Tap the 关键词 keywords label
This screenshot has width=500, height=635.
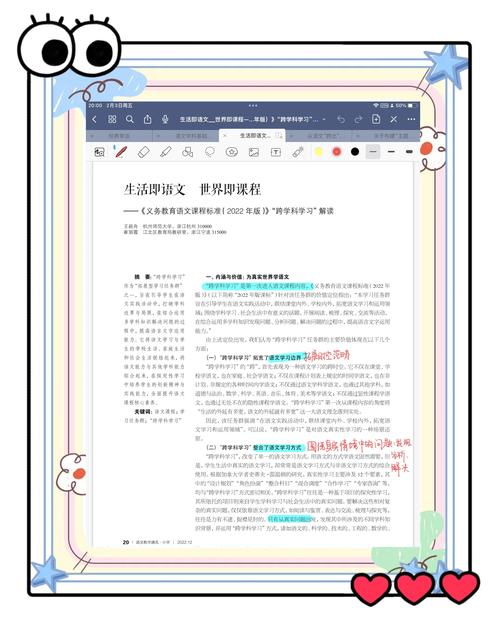[143, 411]
